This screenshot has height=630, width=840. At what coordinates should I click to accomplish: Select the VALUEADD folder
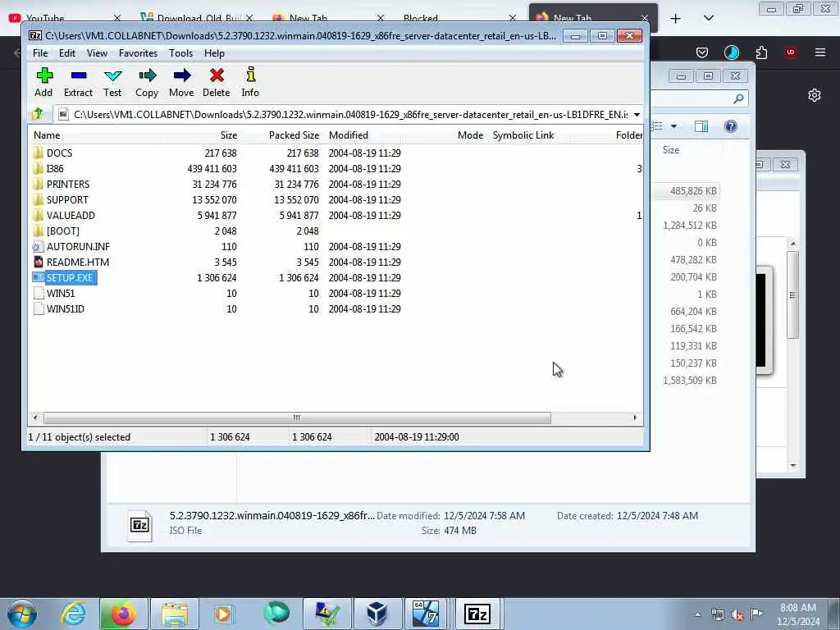[71, 216]
